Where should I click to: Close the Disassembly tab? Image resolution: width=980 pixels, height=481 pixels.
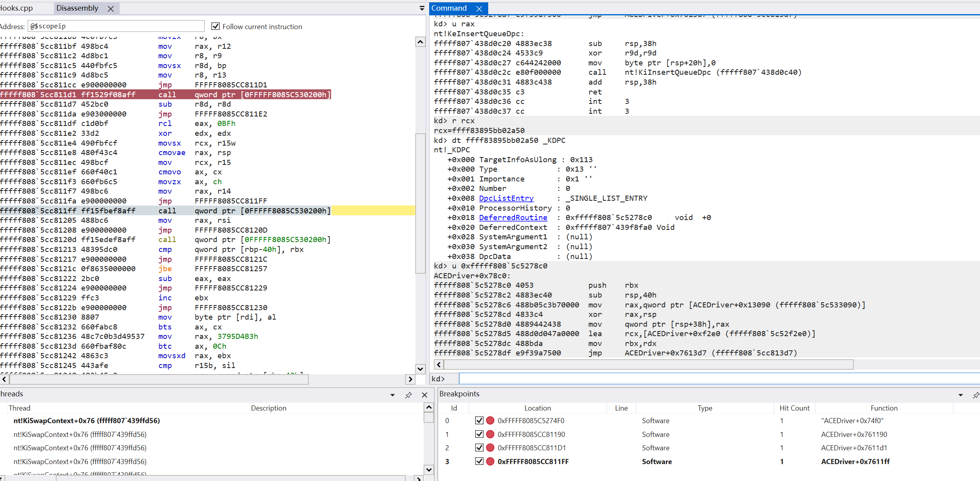pyautogui.click(x=111, y=9)
